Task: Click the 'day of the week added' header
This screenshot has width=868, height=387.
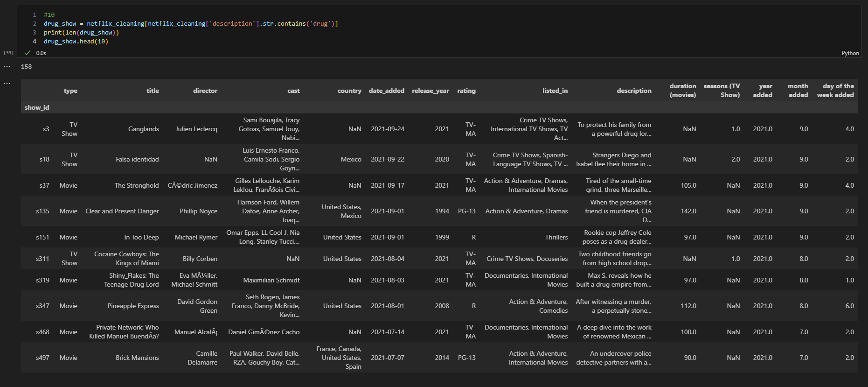Action: [835, 91]
